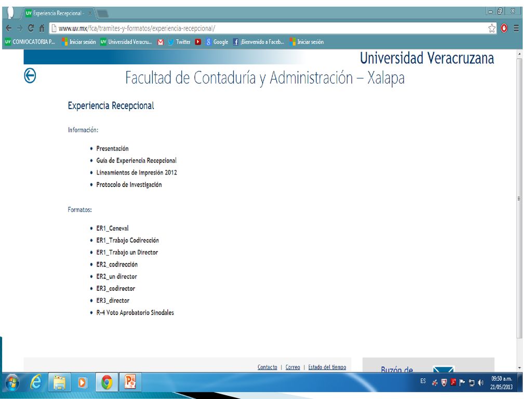Image resolution: width=532 pixels, height=399 pixels.
Task: Click Estado del tiempo footer link
Action: pyautogui.click(x=327, y=367)
